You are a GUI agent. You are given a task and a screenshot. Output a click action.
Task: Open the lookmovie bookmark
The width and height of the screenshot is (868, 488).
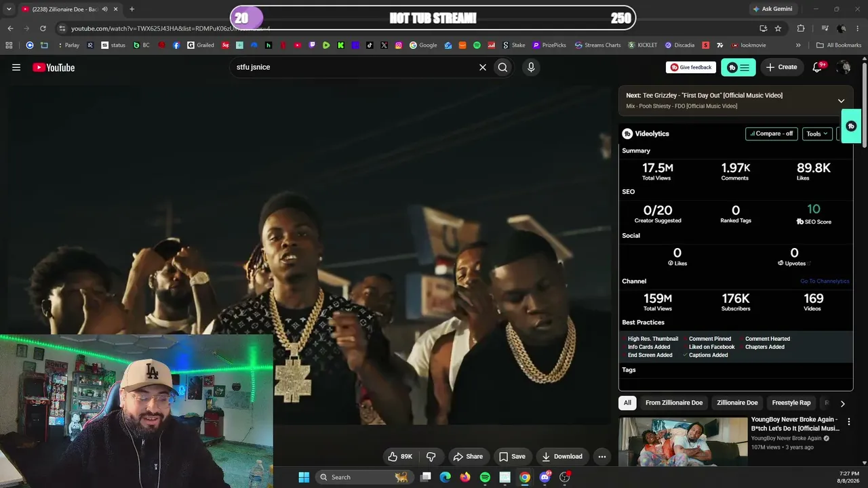(x=749, y=45)
